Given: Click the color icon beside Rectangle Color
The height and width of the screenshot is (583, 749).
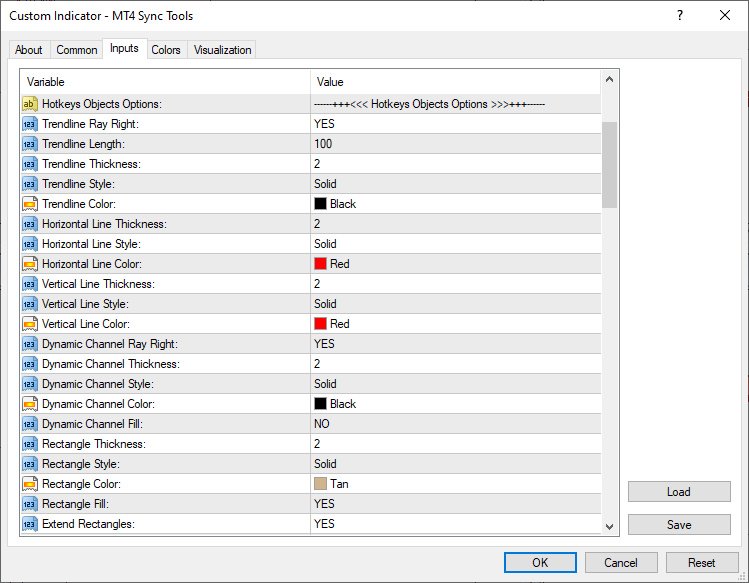Looking at the screenshot, I should click(29, 484).
